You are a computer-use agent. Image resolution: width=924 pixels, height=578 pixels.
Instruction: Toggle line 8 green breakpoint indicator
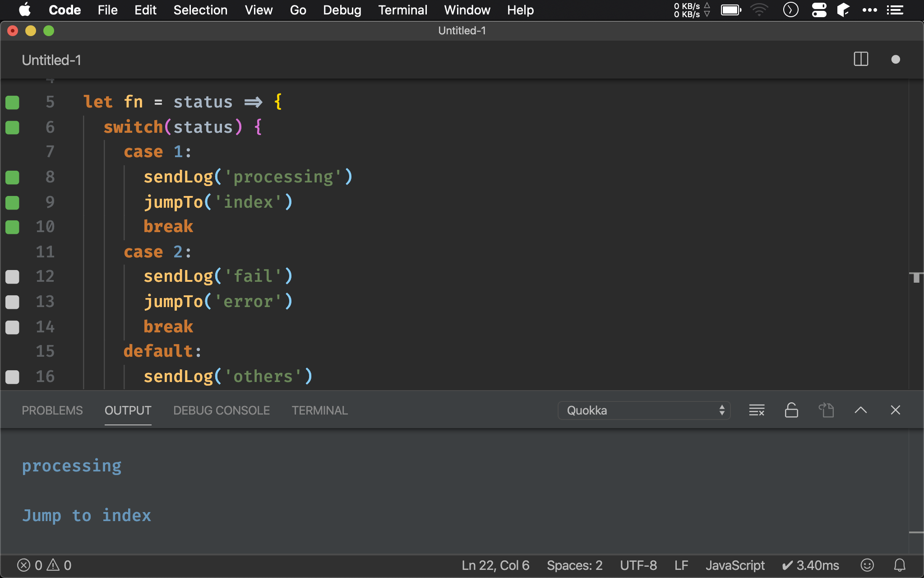pos(12,177)
